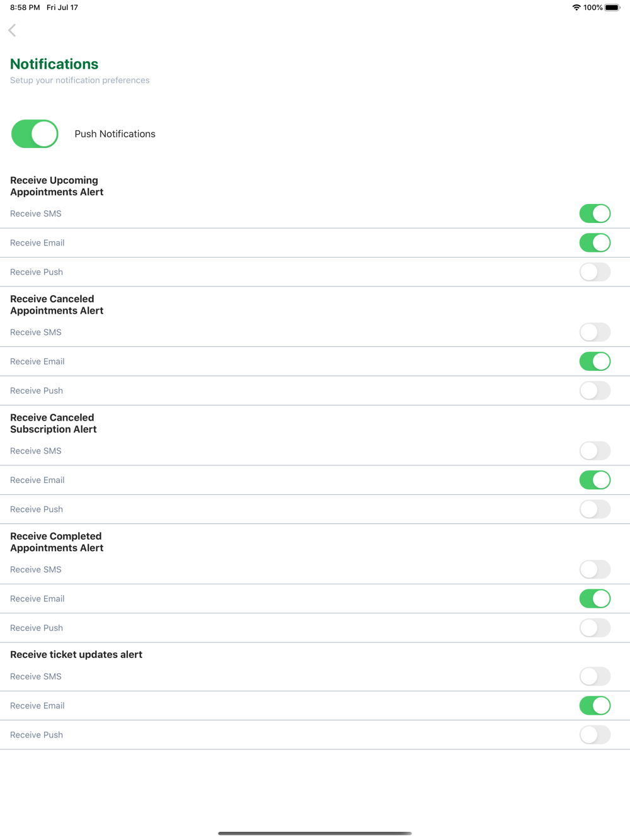Enable push for upcoming appointments alert
The image size is (630, 840).
click(595, 272)
